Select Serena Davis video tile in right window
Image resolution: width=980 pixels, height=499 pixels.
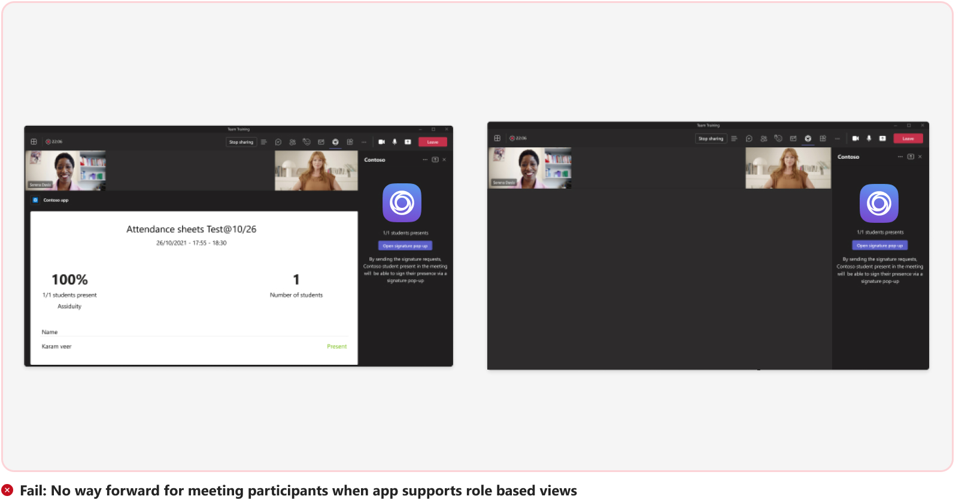[x=530, y=168]
